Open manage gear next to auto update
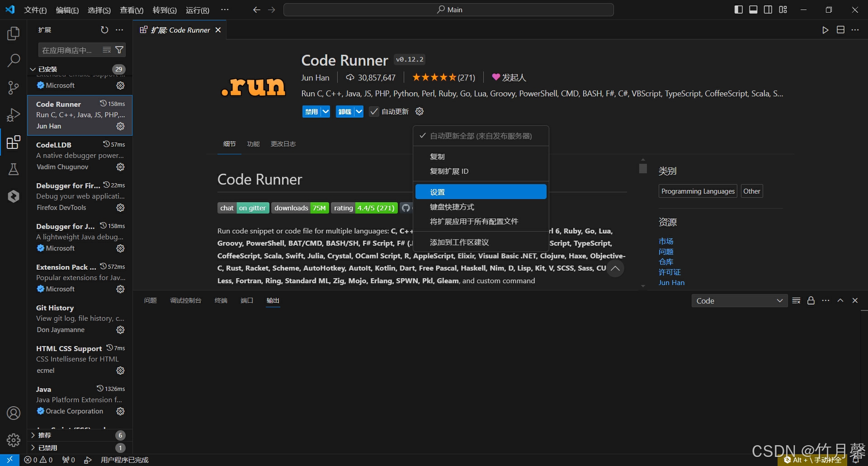This screenshot has height=466, width=868. point(420,111)
